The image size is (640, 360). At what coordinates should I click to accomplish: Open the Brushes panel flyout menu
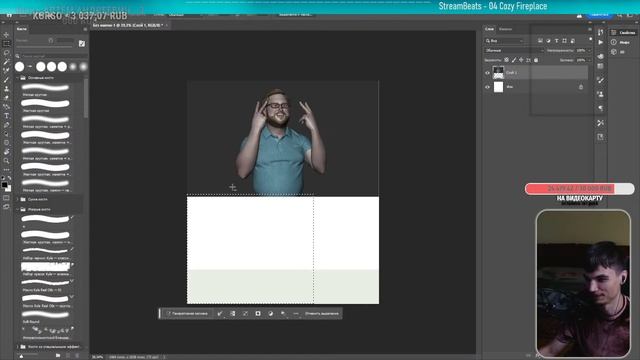pyautogui.click(x=85, y=29)
